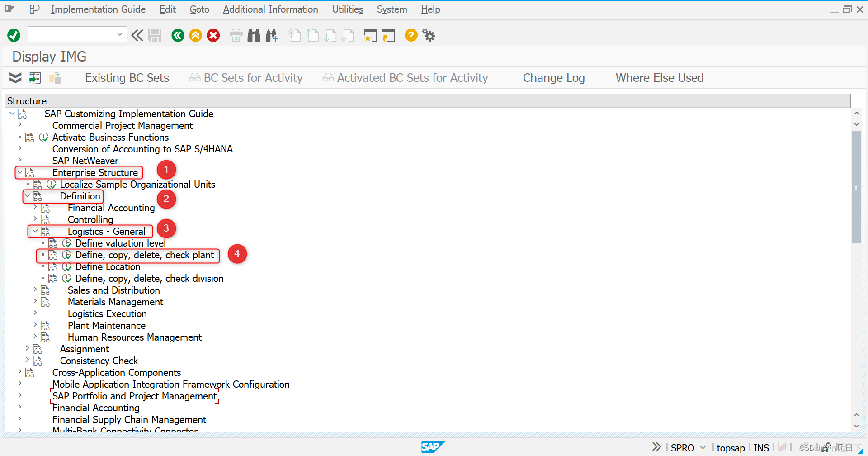This screenshot has width=868, height=456.
Task: Click the position/collapse tree toolbar icon
Action: tap(35, 78)
